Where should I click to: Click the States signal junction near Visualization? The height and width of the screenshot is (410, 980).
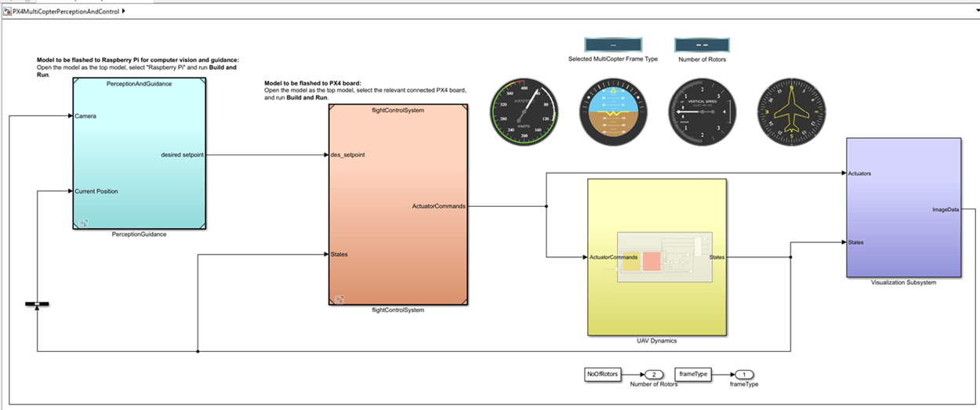pos(791,257)
